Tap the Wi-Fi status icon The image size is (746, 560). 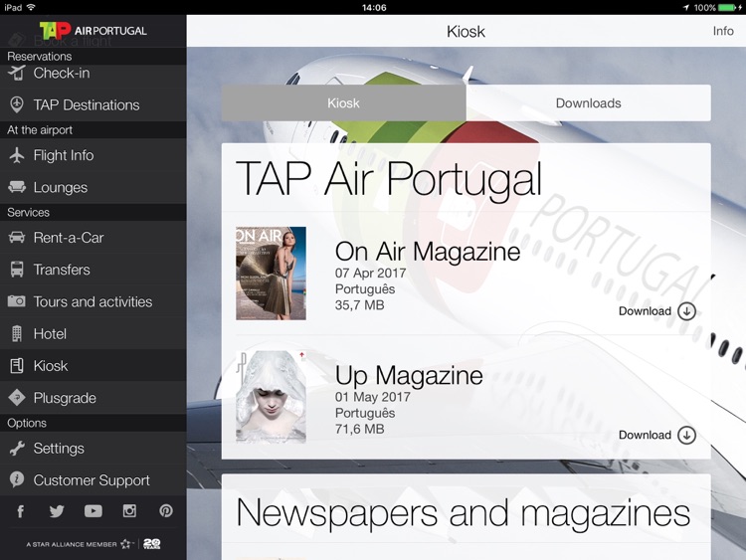(32, 7)
